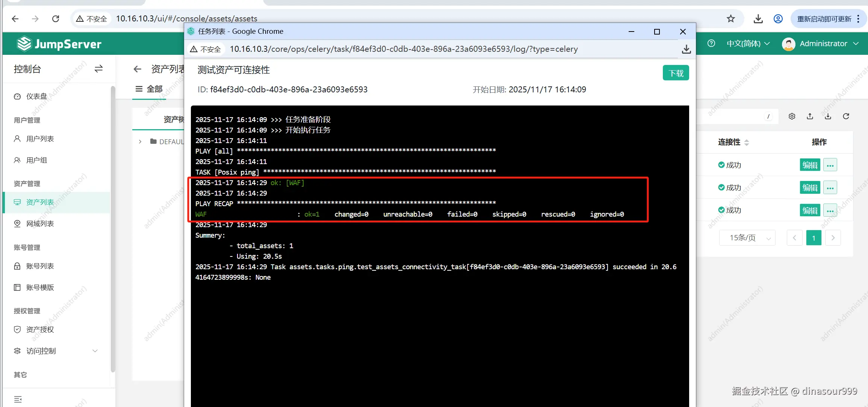Screen dimensions: 868x407
Task: Open the 15条/页 page size dropdown
Action: click(747, 238)
